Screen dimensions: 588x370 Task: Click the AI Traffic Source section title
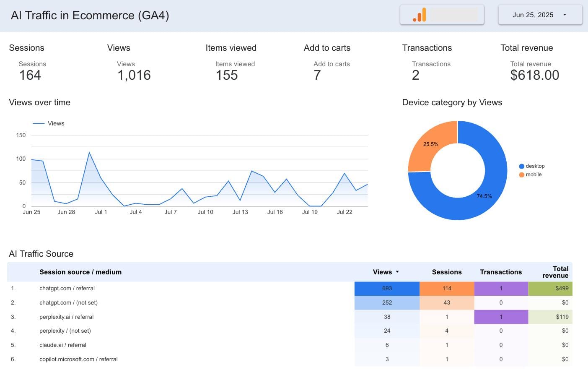(41, 254)
